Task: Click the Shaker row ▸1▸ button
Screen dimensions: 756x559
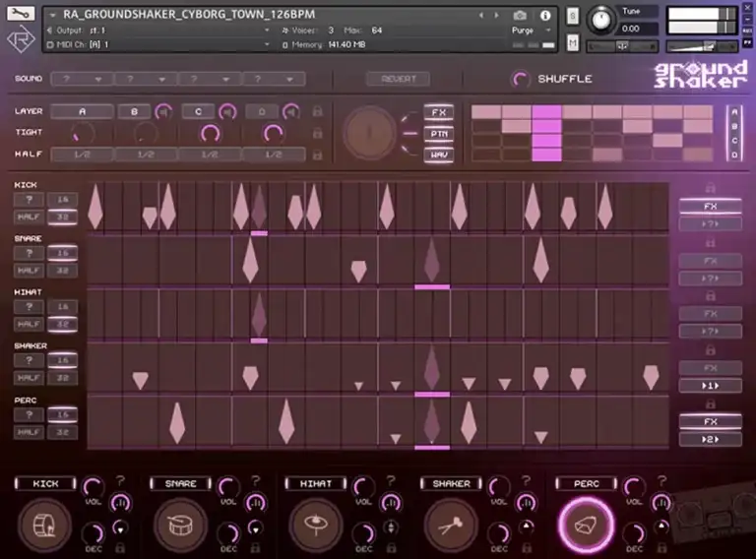Action: pyautogui.click(x=710, y=386)
